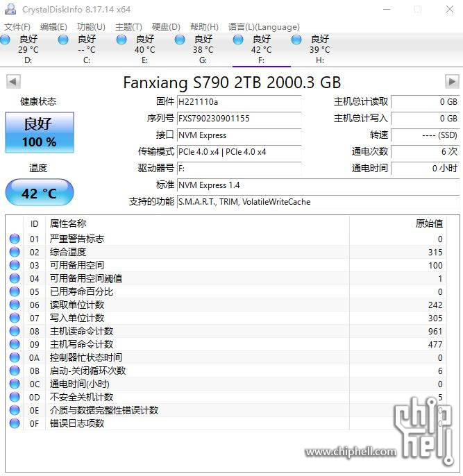Select the 综合温度 attribute name
463x476 pixels.
68,252
